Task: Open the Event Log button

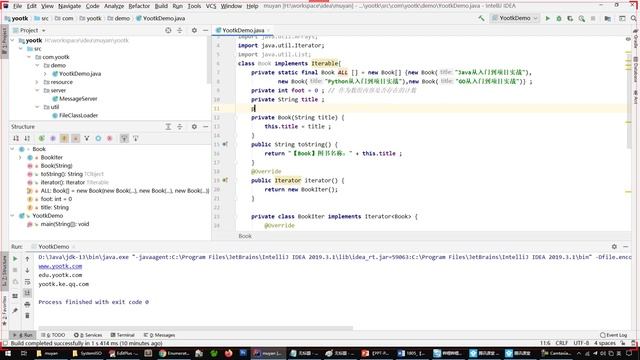Action: point(614,335)
